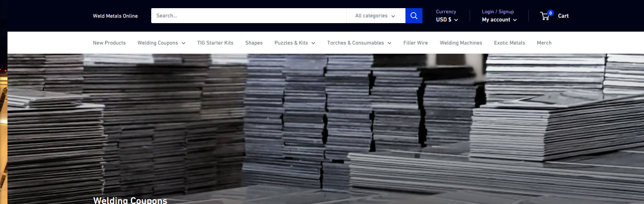This screenshot has width=644, height=204.
Task: Go to Shapes category
Action: click(x=254, y=43)
